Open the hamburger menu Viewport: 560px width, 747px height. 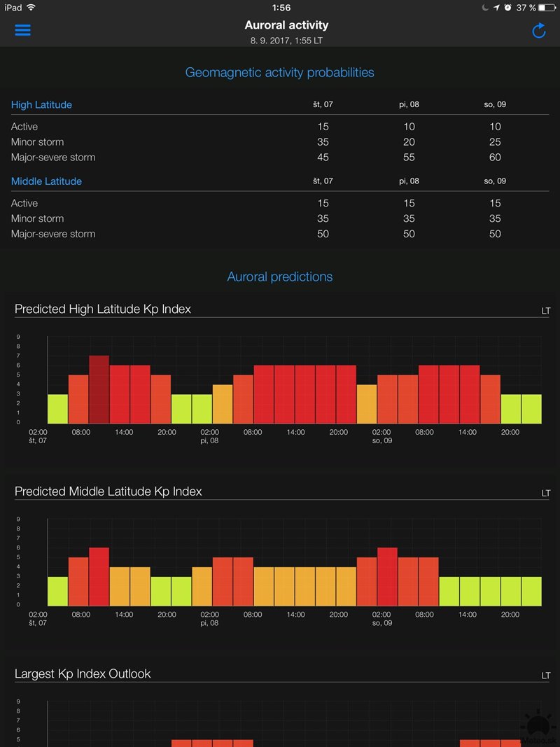[22, 31]
